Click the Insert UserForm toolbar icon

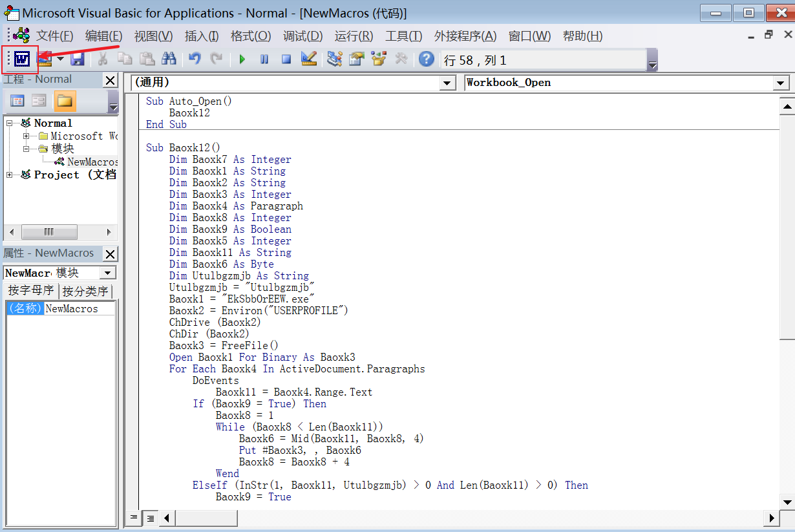click(x=45, y=59)
